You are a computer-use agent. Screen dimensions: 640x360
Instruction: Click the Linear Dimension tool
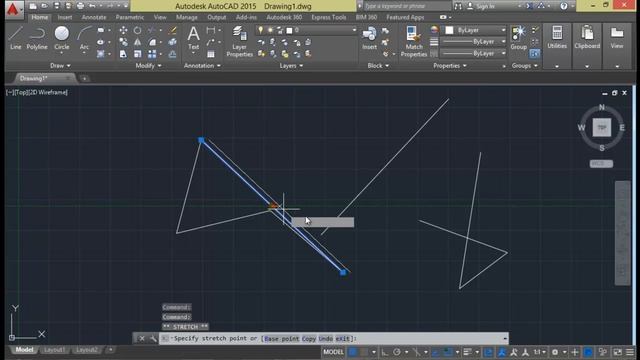[x=211, y=30]
